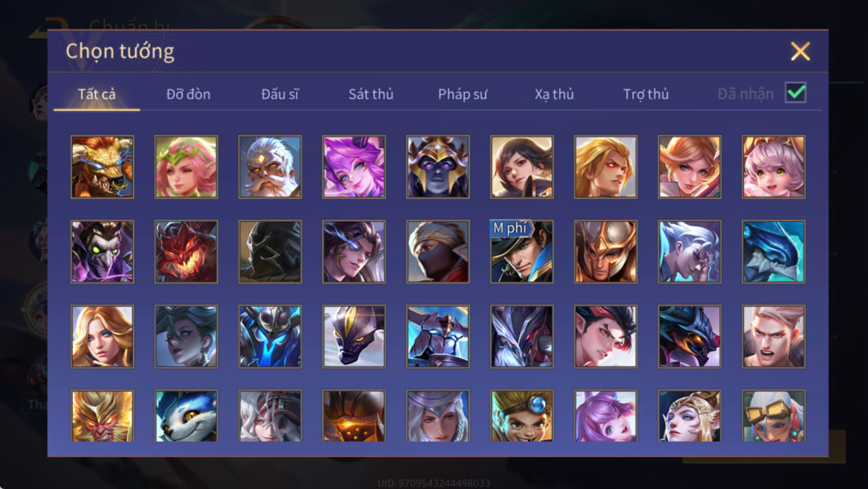
Task: Select the red fire demon hero portrait
Action: (186, 252)
